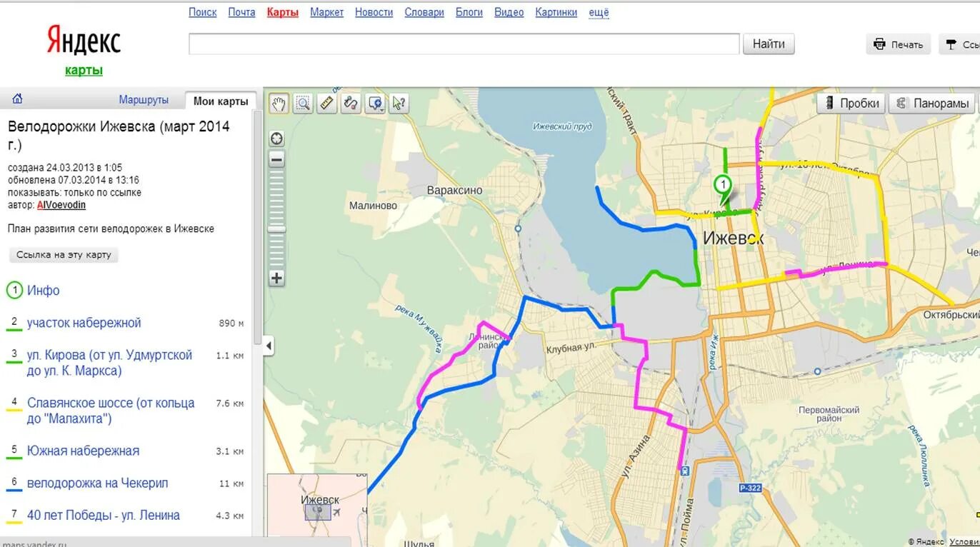Click the zoom slider handle
Viewport: 980px width, 547px height.
pyautogui.click(x=276, y=229)
